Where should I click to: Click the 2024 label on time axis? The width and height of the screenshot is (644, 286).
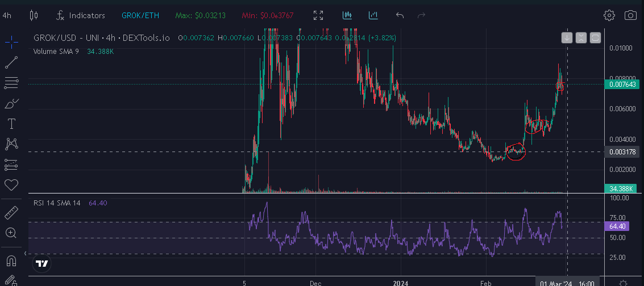(401, 283)
